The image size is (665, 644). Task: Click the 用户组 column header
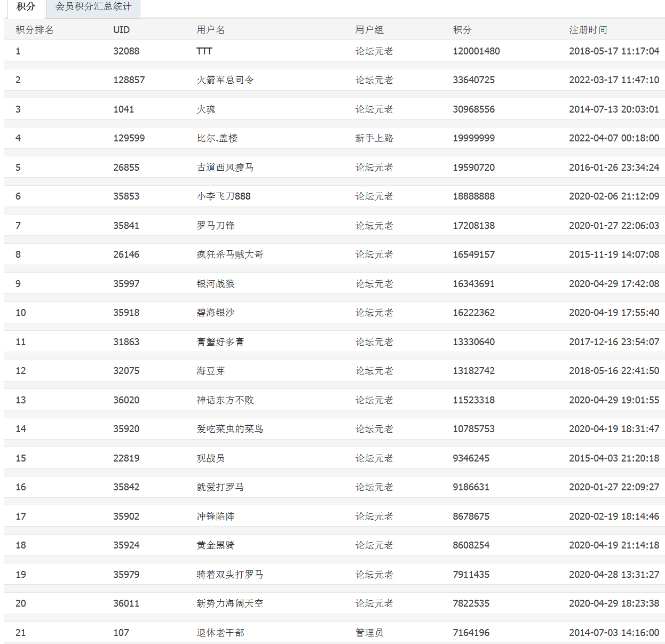[369, 30]
